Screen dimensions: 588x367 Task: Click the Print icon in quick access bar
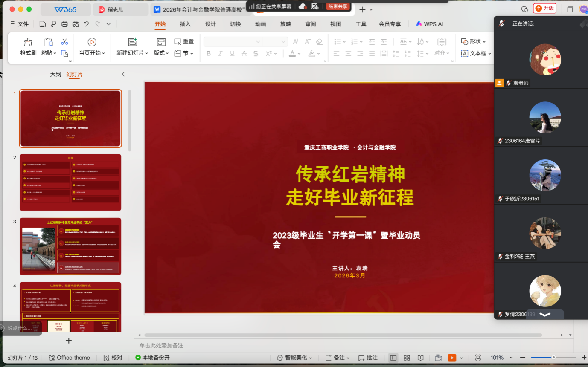pyautogui.click(x=64, y=24)
